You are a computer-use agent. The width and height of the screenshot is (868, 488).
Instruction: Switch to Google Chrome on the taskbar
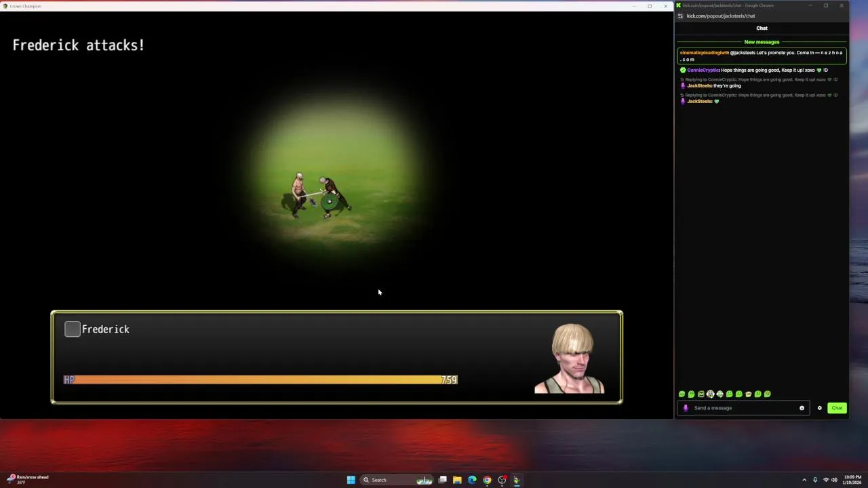[x=487, y=480]
